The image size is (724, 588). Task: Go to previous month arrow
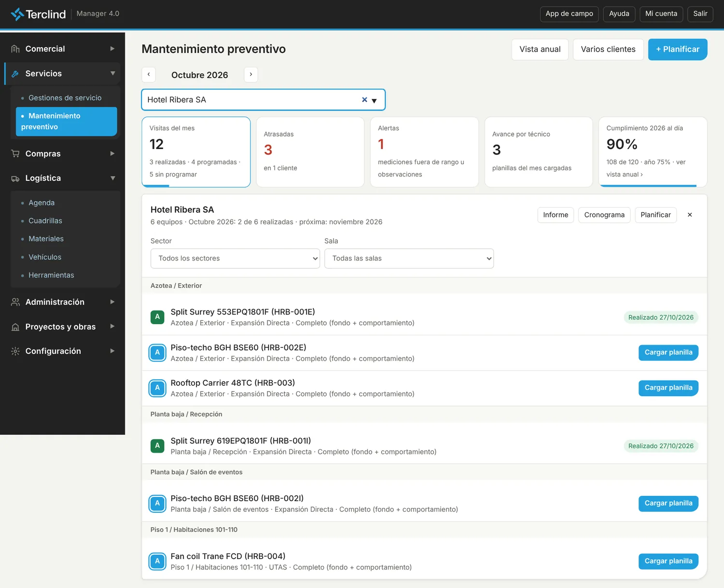pos(149,75)
